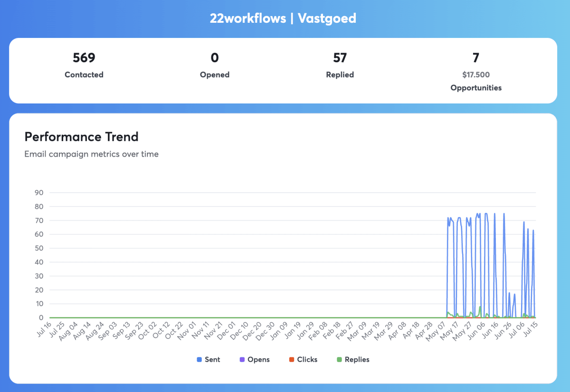The image size is (570, 392).
Task: Click the Jul 16 axis date label
Action: pyautogui.click(x=44, y=330)
